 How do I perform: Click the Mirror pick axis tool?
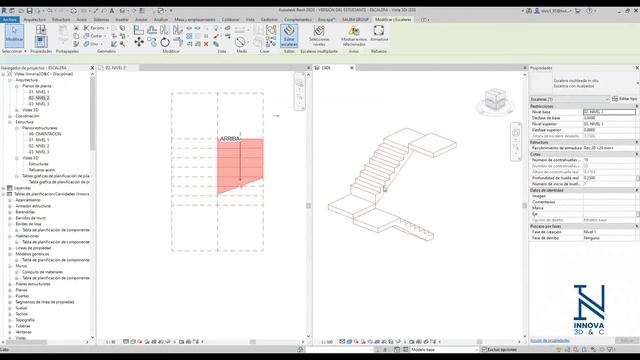pyautogui.click(x=165, y=30)
